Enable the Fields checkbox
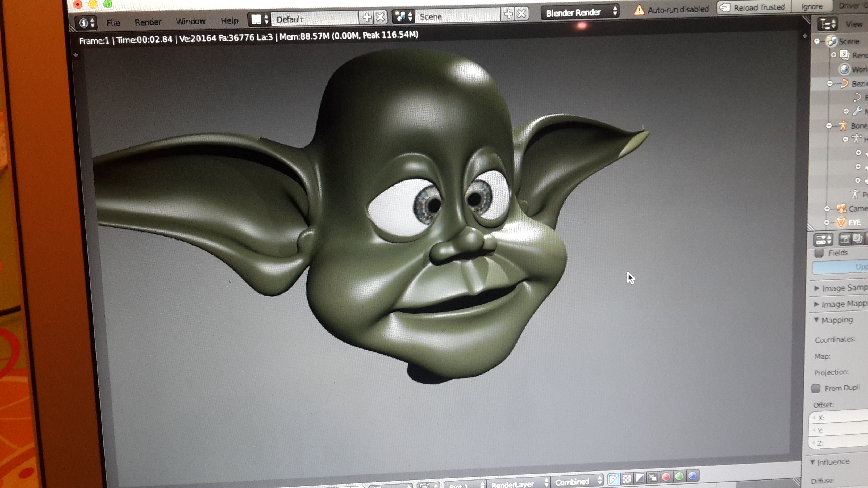 tap(819, 253)
